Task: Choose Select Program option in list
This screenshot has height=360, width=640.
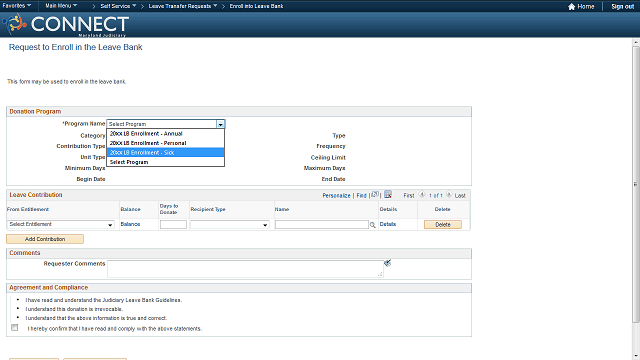Action: coord(165,162)
